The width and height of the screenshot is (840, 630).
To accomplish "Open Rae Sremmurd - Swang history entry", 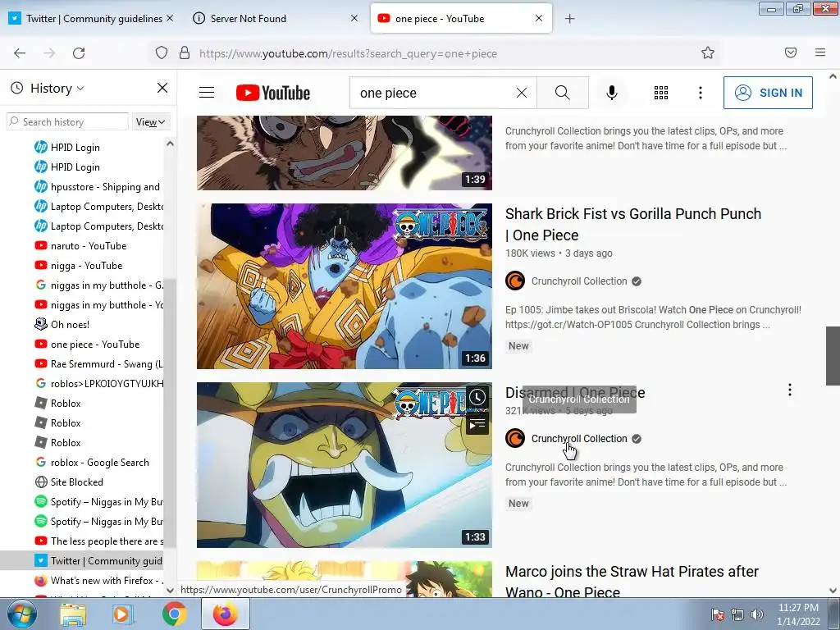I will [98, 364].
